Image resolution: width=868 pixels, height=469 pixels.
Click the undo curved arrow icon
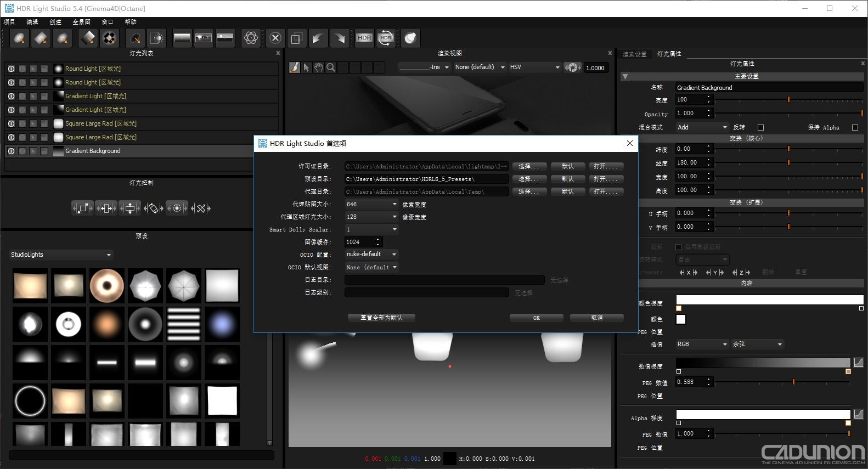point(318,38)
